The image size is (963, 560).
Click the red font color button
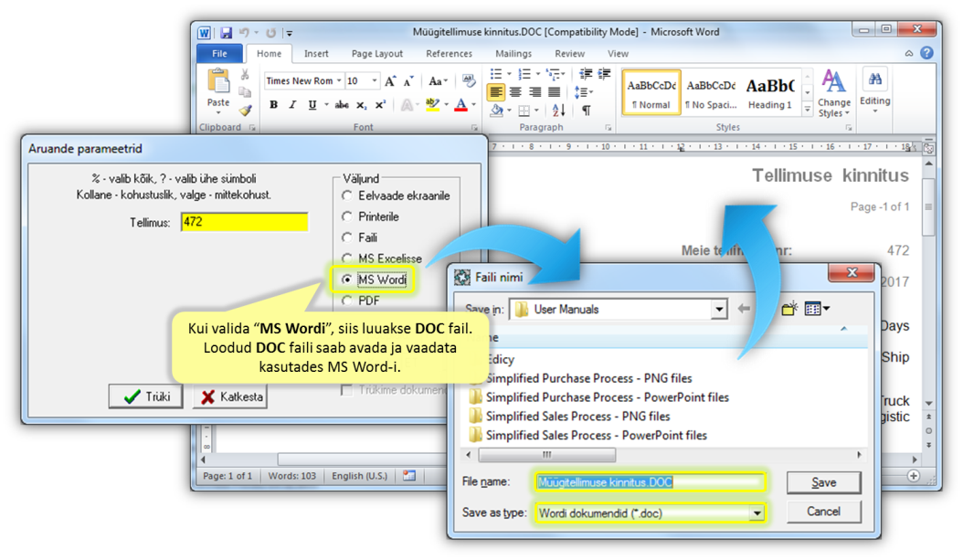[460, 105]
